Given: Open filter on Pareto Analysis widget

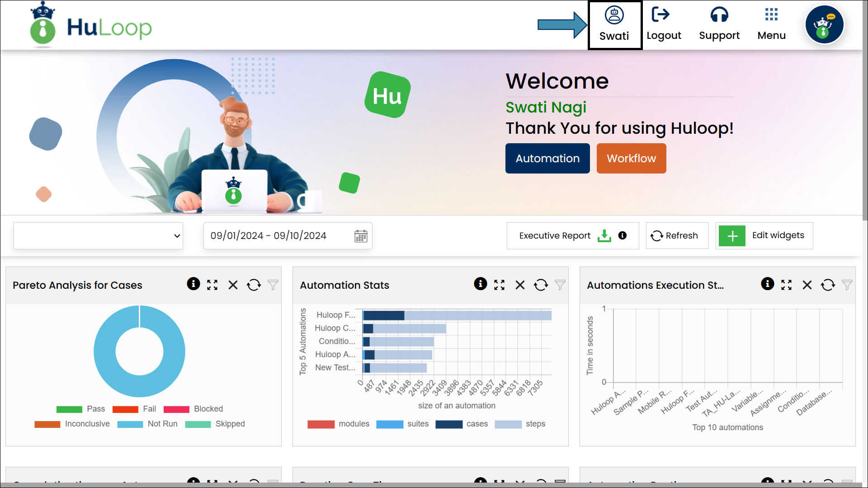Looking at the screenshot, I should pos(273,285).
